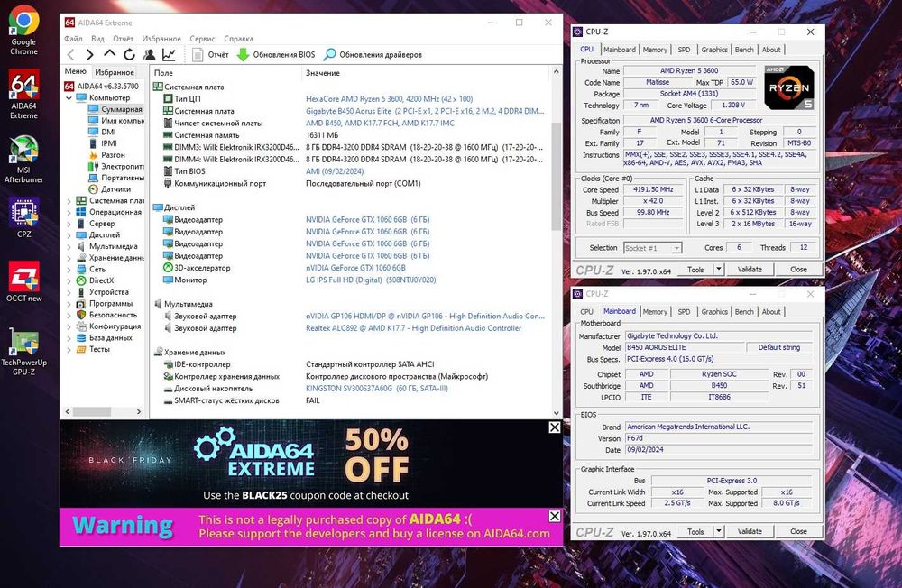
Task: Open Сервис menu in AIDA64
Action: click(202, 39)
